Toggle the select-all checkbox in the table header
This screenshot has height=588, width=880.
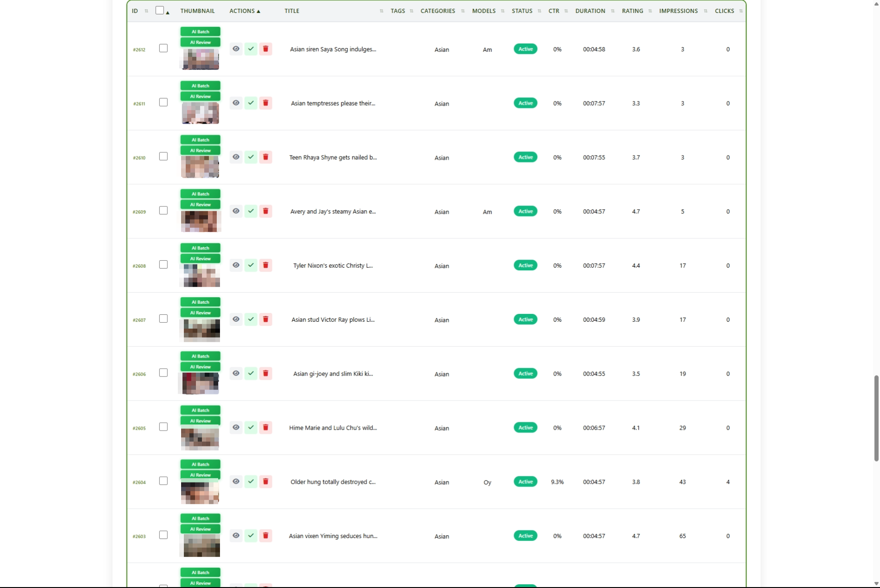[x=161, y=10]
